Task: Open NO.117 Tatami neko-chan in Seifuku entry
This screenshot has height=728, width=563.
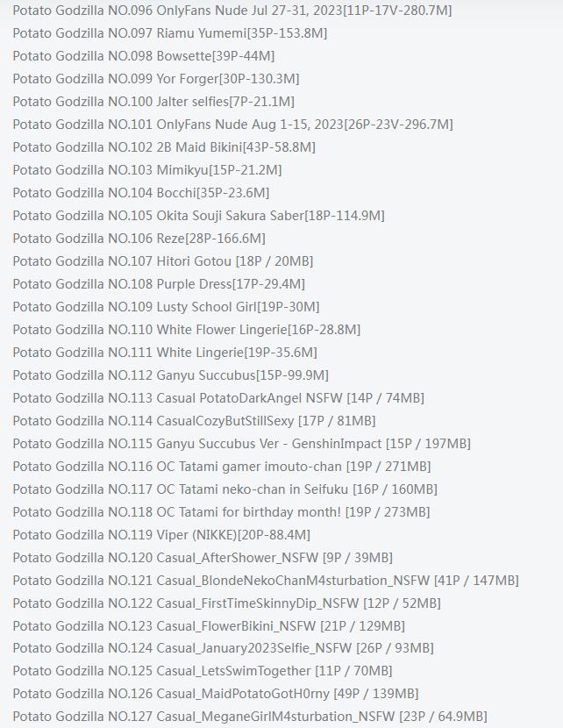Action: click(x=225, y=489)
